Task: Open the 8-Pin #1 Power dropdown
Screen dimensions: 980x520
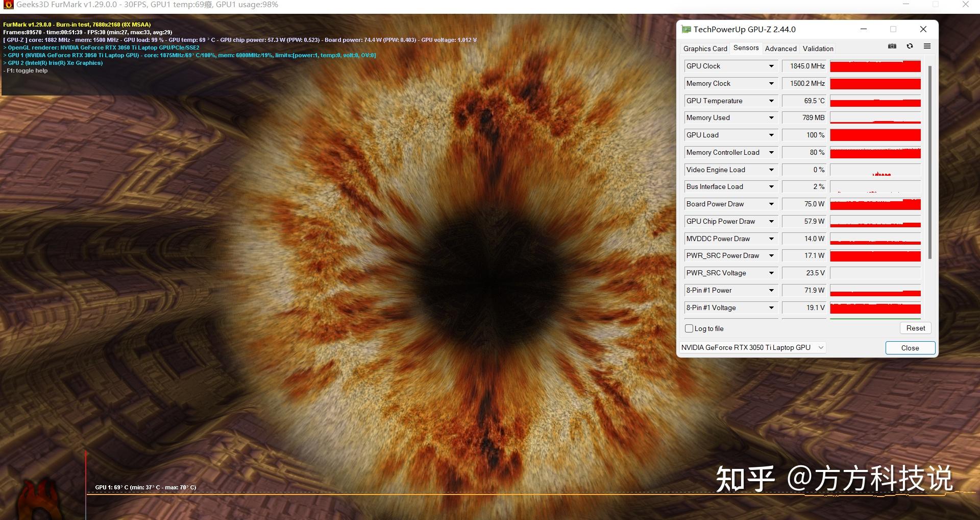Action: tap(771, 291)
